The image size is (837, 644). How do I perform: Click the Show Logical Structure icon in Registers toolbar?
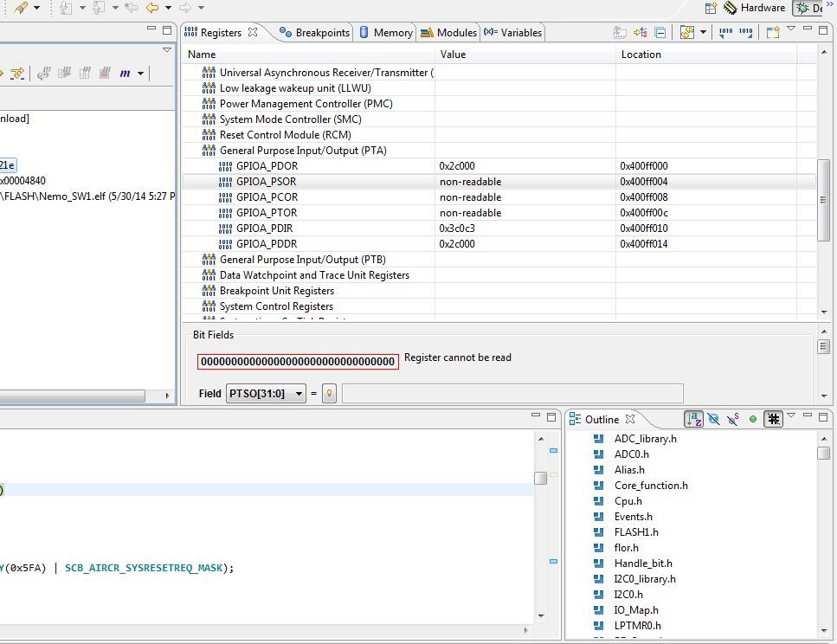tap(640, 33)
